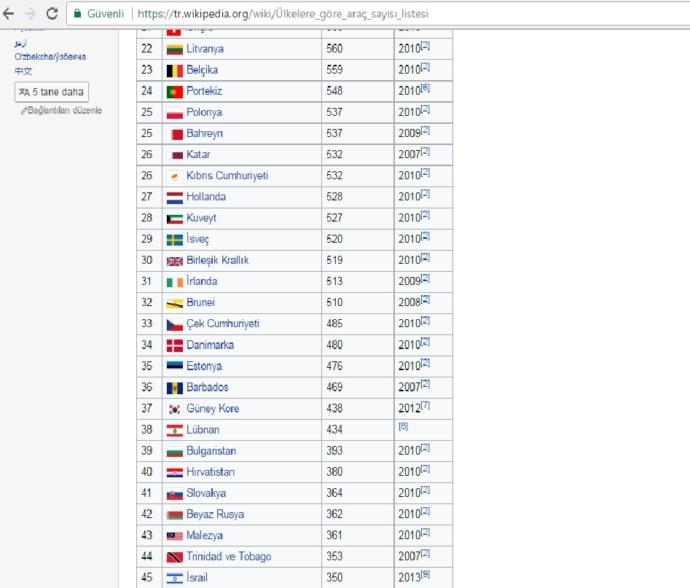Click footnote [6] in Portekiz row
The image size is (690, 588).
425,88
